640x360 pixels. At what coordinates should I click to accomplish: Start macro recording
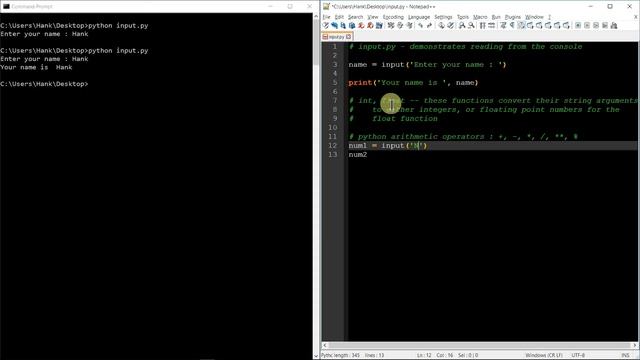click(578, 25)
